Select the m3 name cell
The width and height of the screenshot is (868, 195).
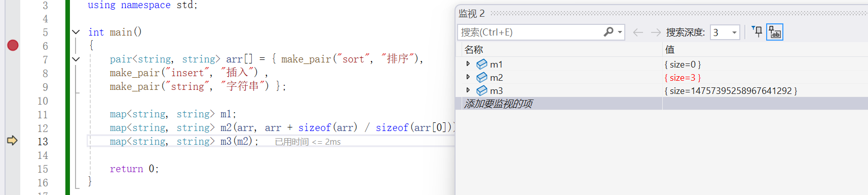[x=496, y=90]
